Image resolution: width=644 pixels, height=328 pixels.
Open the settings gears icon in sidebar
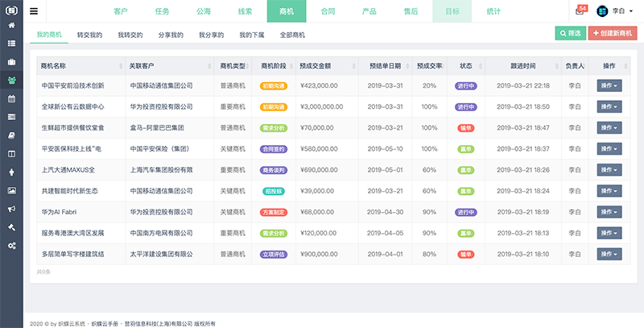11,246
